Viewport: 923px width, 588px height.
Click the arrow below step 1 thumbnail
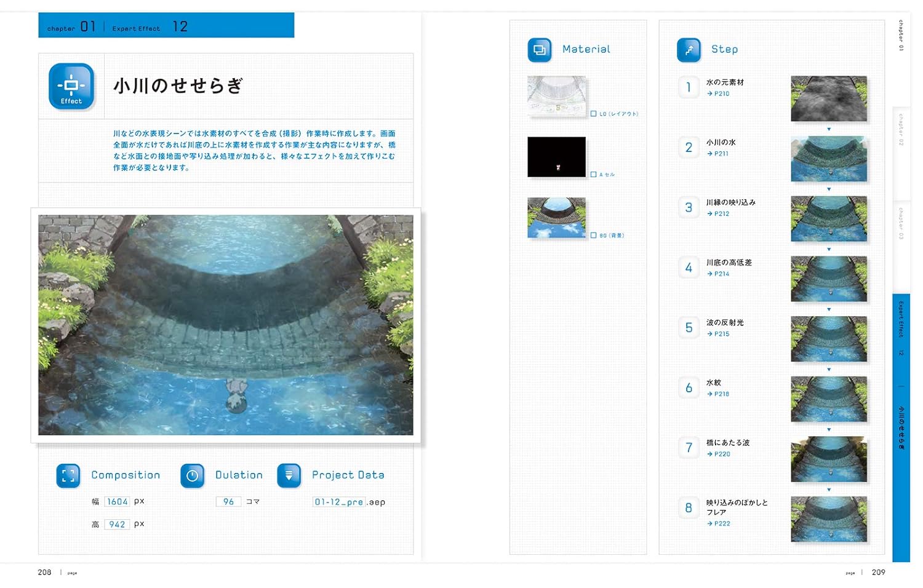[x=829, y=129]
